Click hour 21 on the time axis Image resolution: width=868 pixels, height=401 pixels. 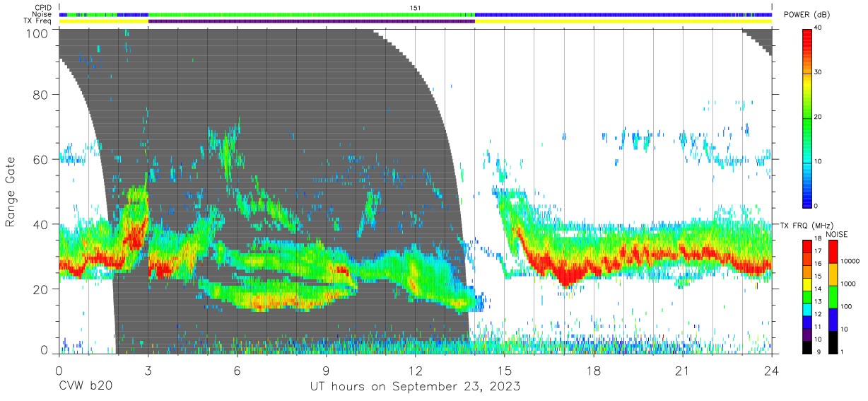(683, 370)
